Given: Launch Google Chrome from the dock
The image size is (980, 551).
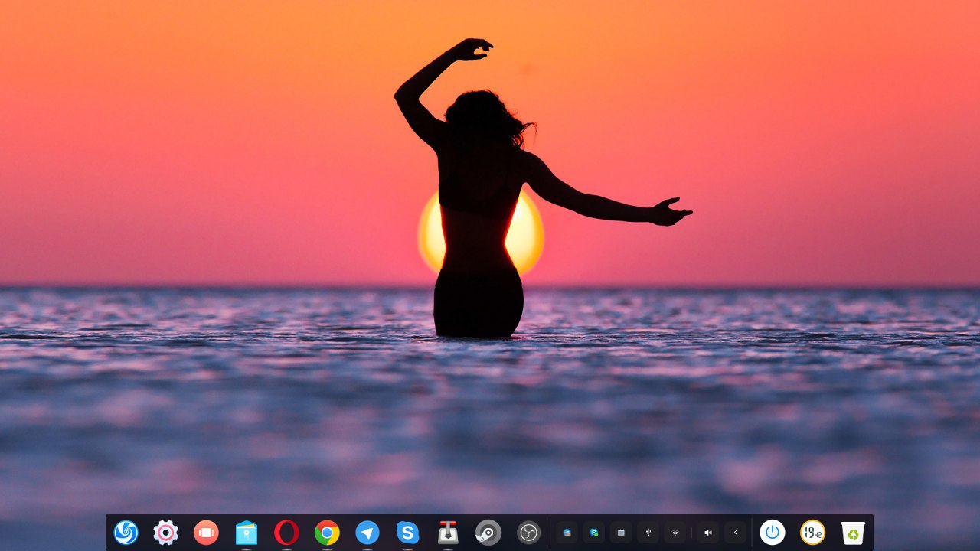Looking at the screenshot, I should [327, 533].
